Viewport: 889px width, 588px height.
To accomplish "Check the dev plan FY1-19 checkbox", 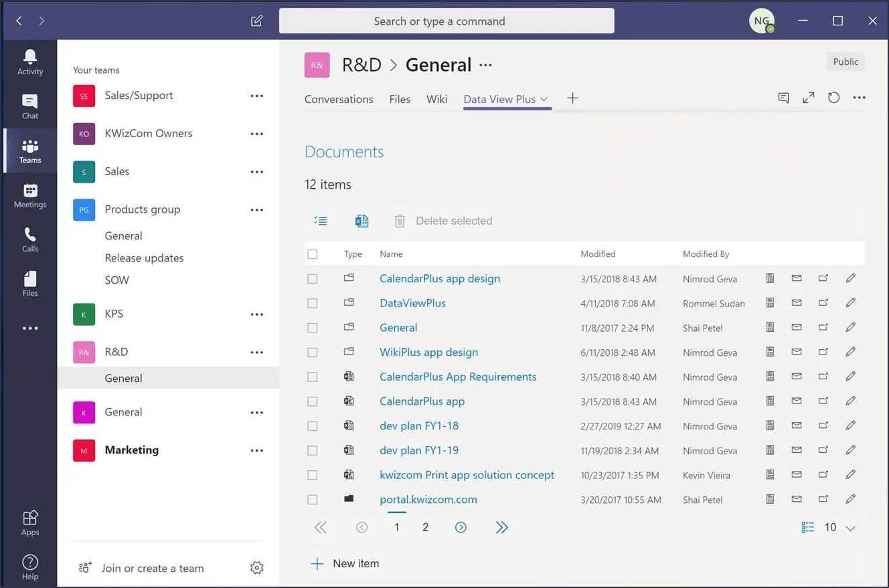I will 313,450.
